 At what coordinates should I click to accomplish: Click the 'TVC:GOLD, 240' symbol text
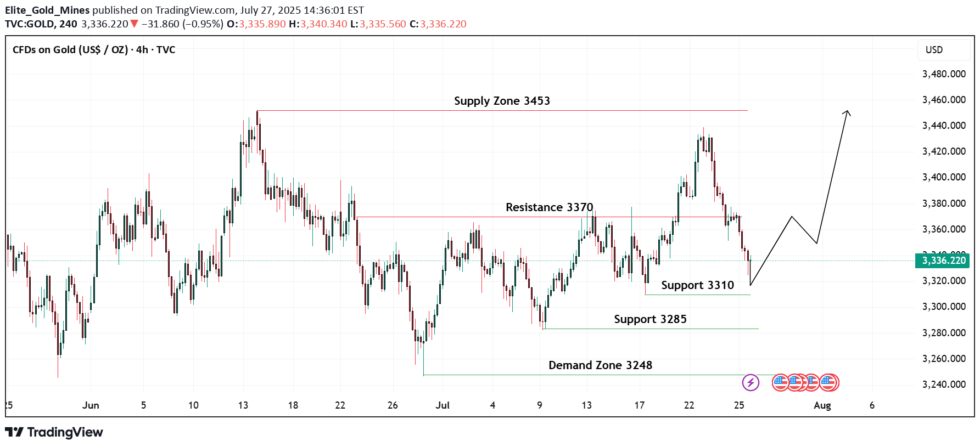click(x=41, y=24)
